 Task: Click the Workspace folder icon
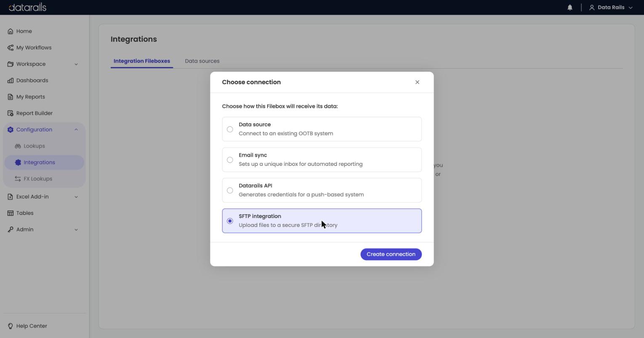pyautogui.click(x=11, y=64)
